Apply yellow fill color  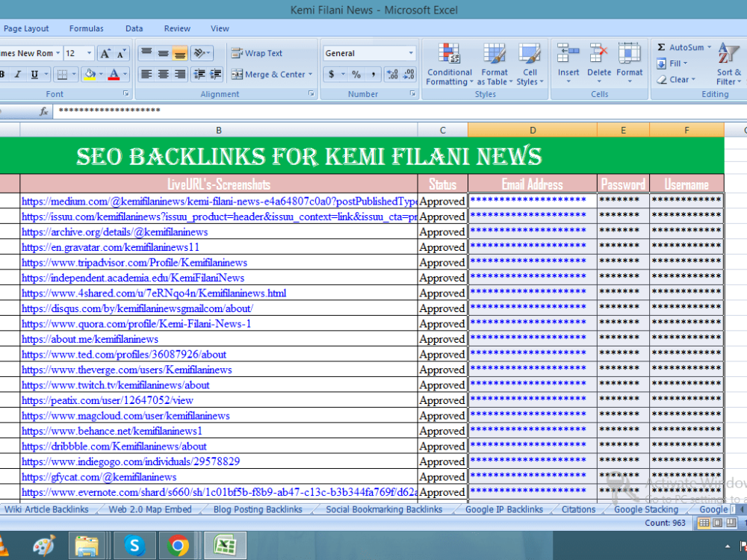[x=89, y=74]
